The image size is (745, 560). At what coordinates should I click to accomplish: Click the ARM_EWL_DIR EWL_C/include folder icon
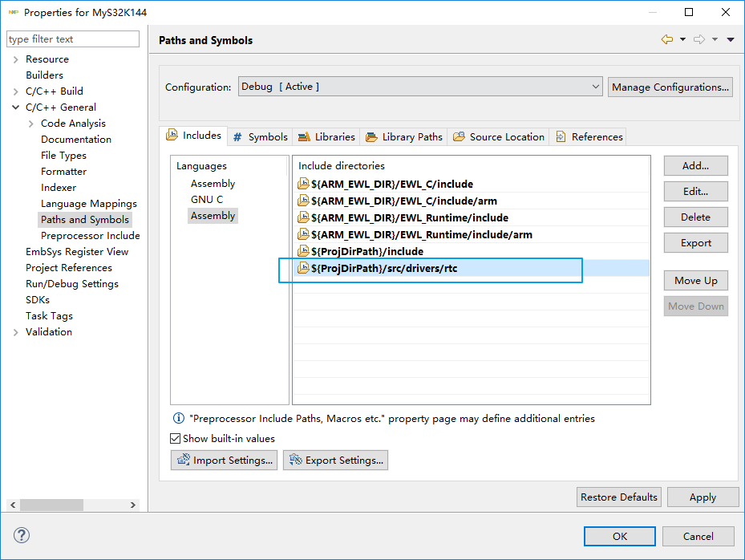coord(303,184)
